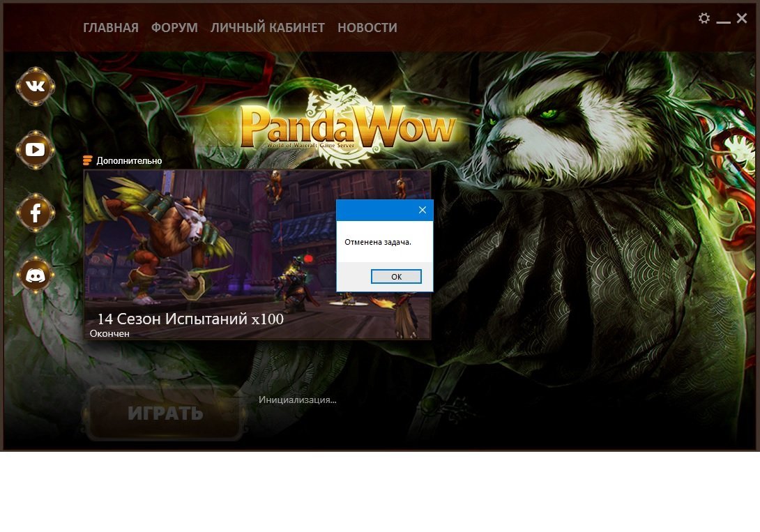The image size is (760, 532).
Task: Open the YouTube channel icon
Action: (35, 149)
